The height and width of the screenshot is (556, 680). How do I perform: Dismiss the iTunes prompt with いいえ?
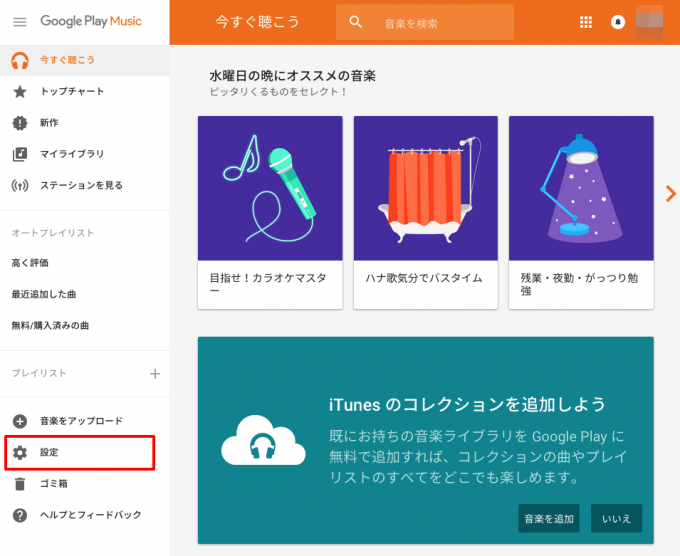tap(616, 518)
